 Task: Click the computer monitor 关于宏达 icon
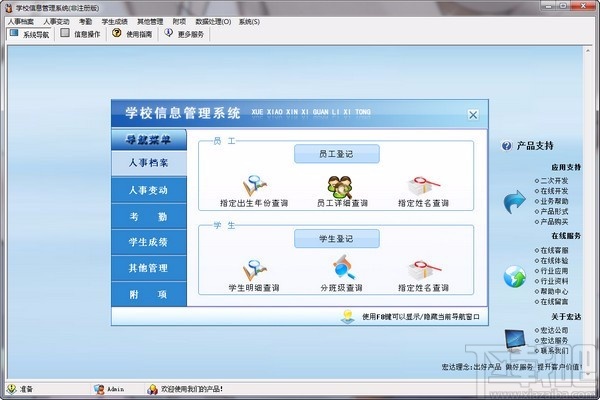coord(515,341)
